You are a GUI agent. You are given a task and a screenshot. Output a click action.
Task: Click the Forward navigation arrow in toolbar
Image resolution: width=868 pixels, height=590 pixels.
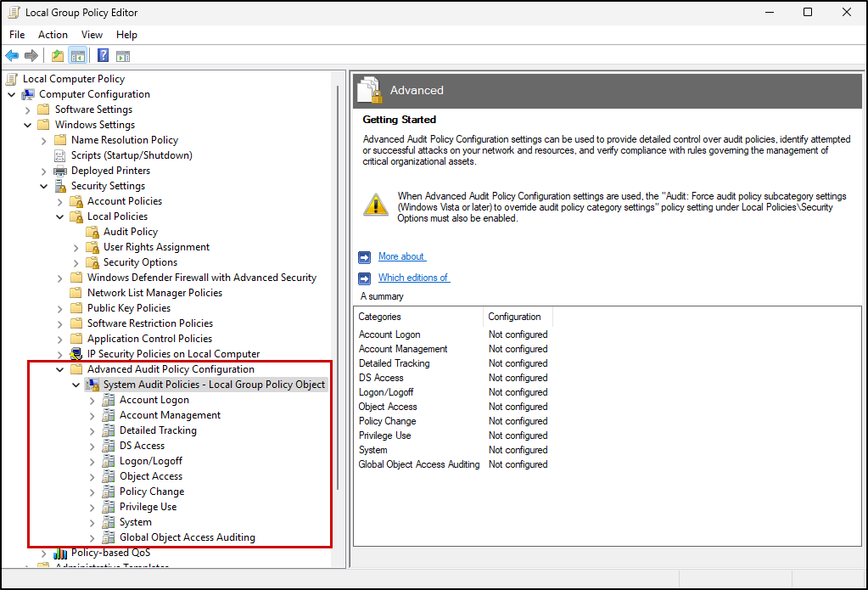pos(31,55)
